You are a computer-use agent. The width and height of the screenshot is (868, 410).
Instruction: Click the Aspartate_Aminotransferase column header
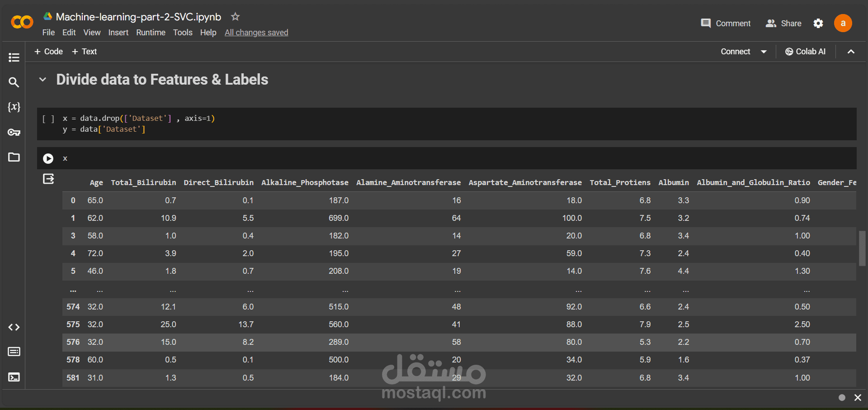pyautogui.click(x=525, y=182)
